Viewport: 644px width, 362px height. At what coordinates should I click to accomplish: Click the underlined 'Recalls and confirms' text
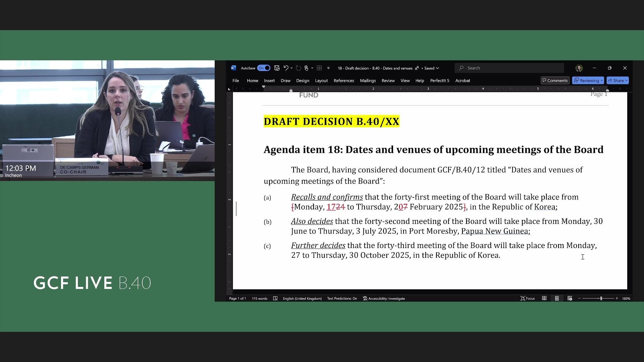(327, 197)
